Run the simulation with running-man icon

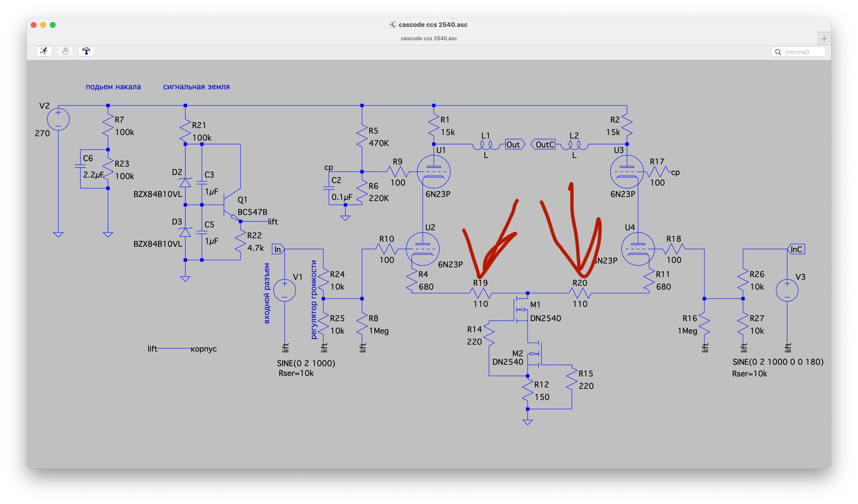(44, 51)
